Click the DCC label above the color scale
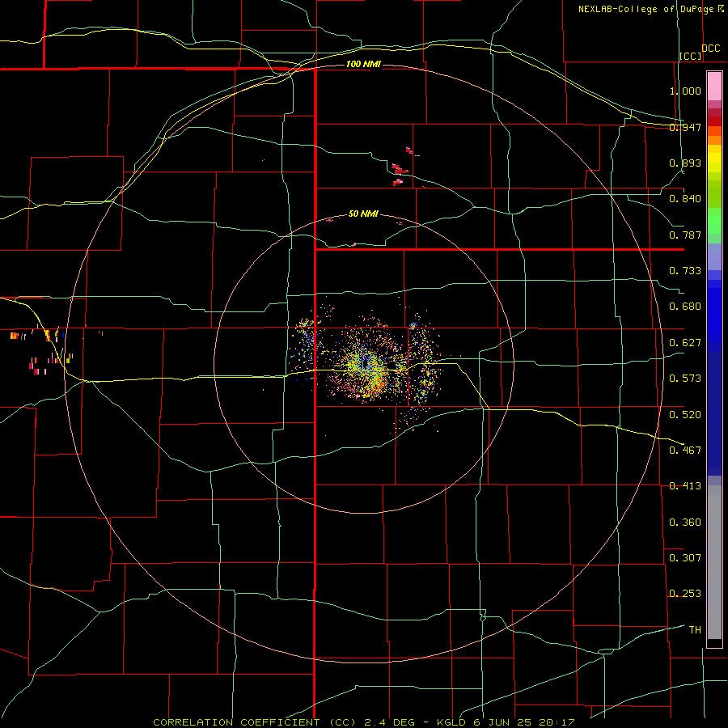728x728 pixels. coord(710,49)
